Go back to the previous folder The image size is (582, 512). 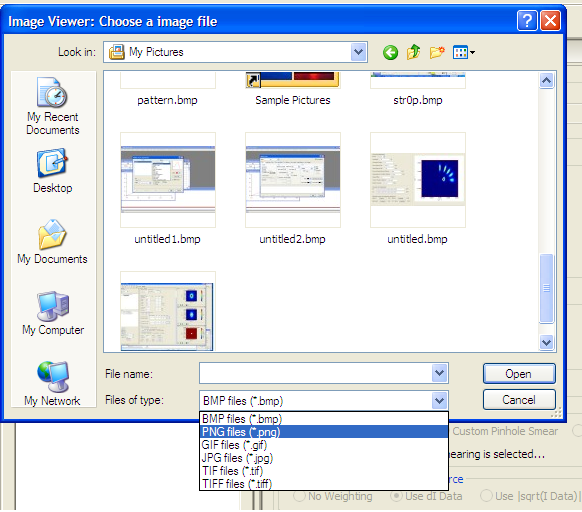click(x=390, y=52)
